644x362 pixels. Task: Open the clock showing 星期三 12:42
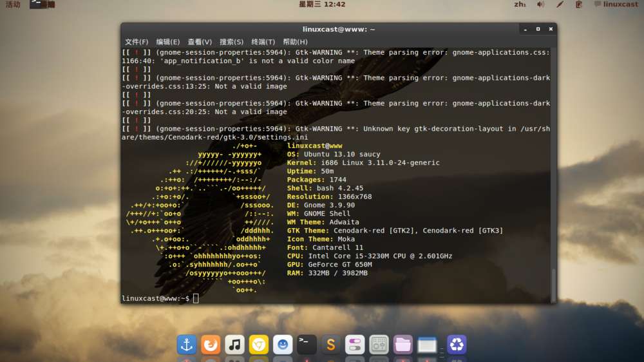322,5
